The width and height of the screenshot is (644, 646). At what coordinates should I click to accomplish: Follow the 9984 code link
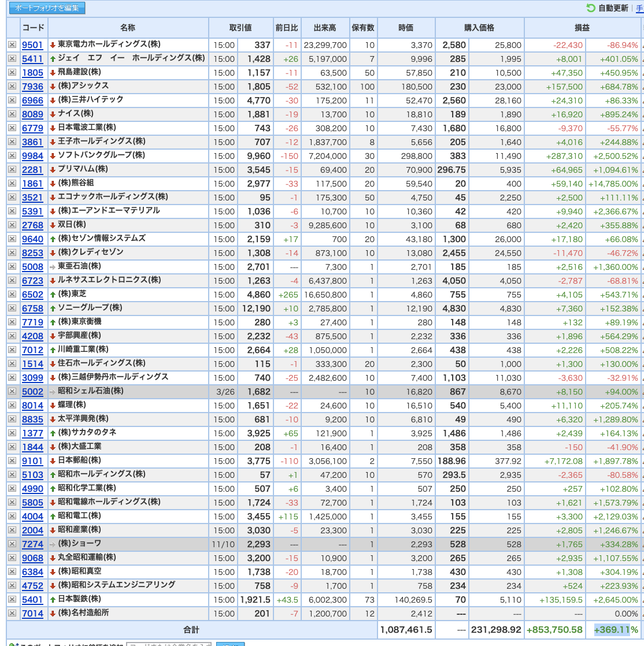(x=32, y=156)
